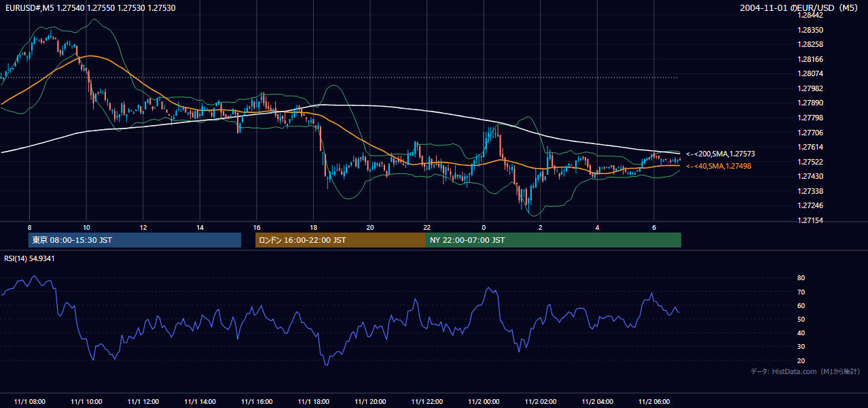The width and height of the screenshot is (868, 408).
Task: Click RSI scale value 80
Action: coord(801,278)
